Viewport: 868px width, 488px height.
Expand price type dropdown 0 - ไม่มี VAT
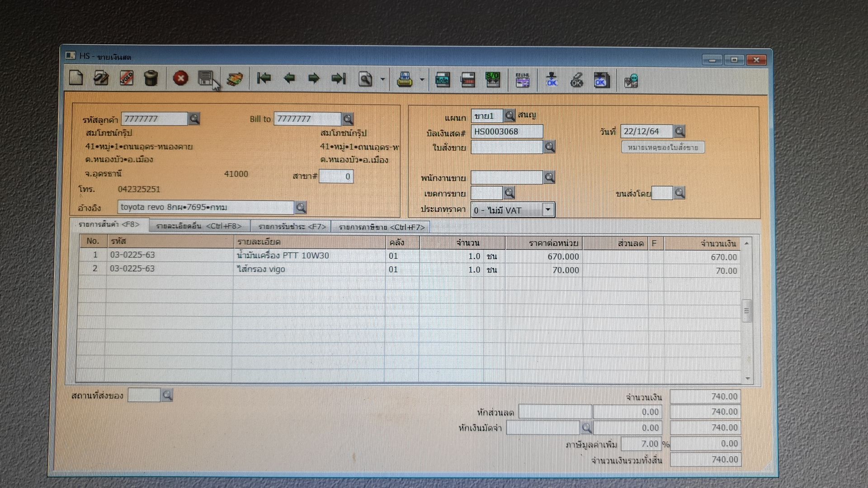(x=548, y=210)
